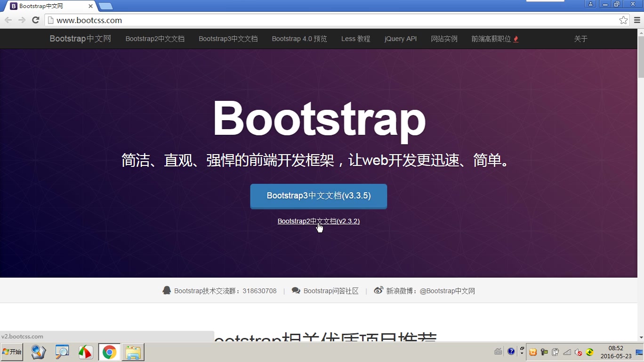Toggle the bookmark star in the address bar
This screenshot has height=362, width=644.
pyautogui.click(x=623, y=20)
